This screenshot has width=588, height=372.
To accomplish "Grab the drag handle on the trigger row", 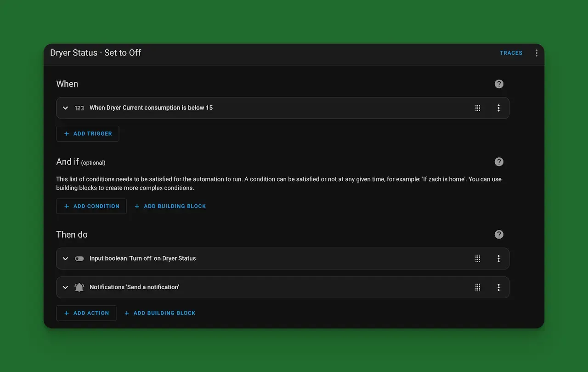I will (x=477, y=108).
